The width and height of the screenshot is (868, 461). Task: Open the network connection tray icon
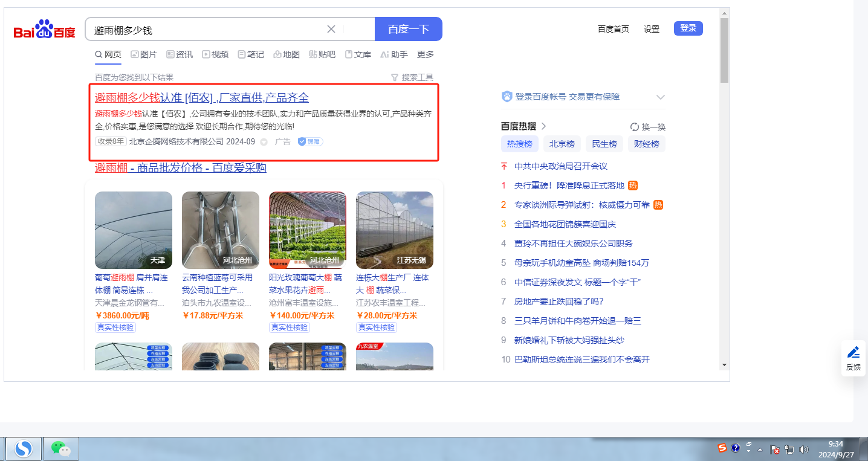point(789,450)
